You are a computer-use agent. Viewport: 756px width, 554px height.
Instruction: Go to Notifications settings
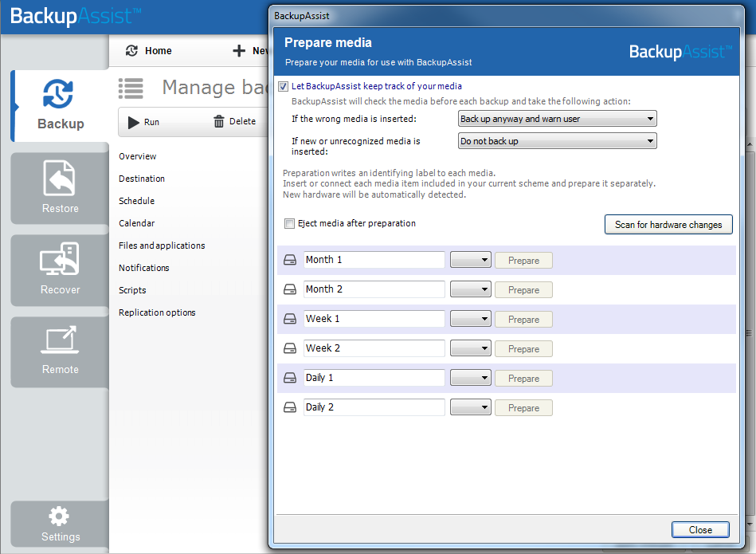143,268
